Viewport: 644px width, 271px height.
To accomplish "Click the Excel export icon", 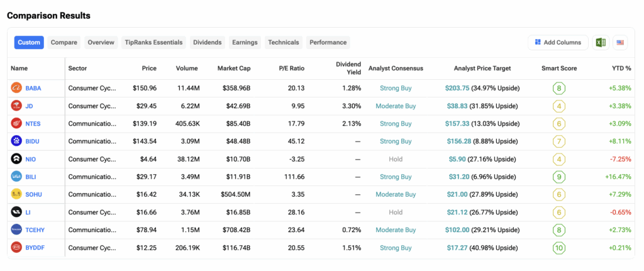I will [601, 42].
